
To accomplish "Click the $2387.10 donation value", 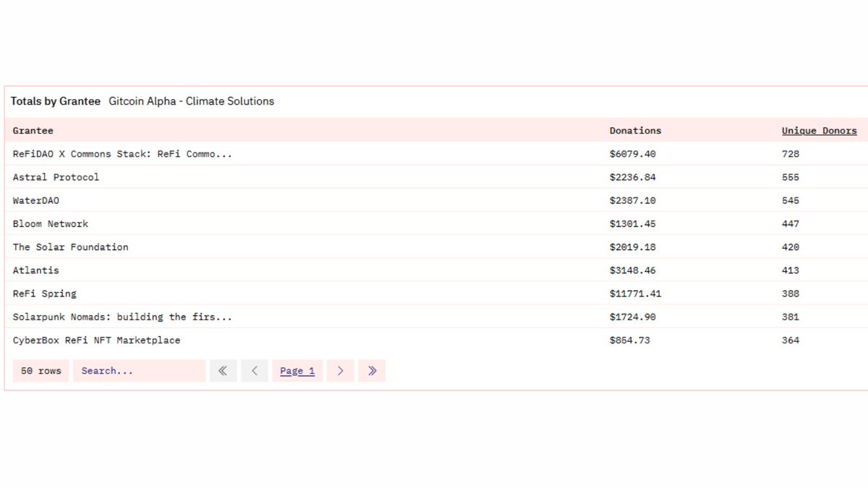I will click(633, 200).
